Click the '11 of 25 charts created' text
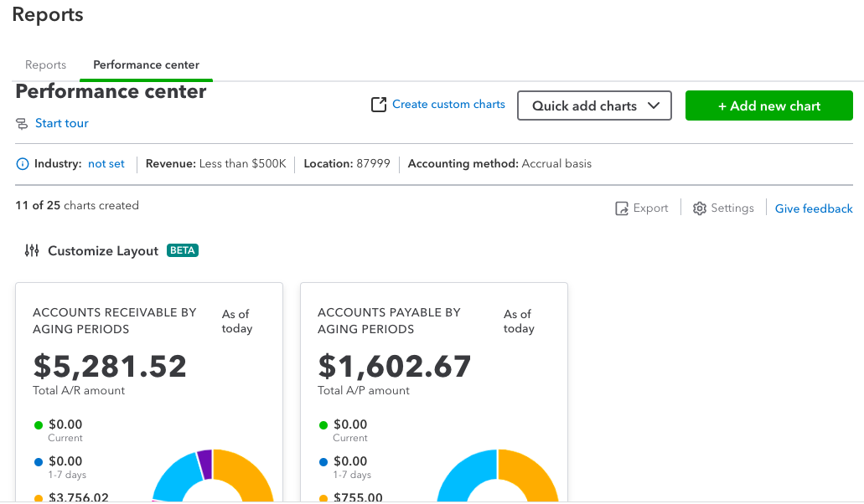The width and height of the screenshot is (864, 504). [x=77, y=205]
